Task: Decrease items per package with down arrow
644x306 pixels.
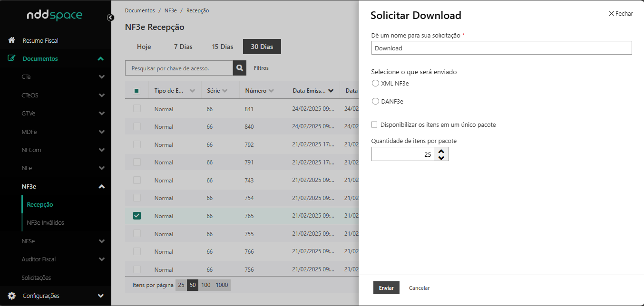Action: (441, 157)
